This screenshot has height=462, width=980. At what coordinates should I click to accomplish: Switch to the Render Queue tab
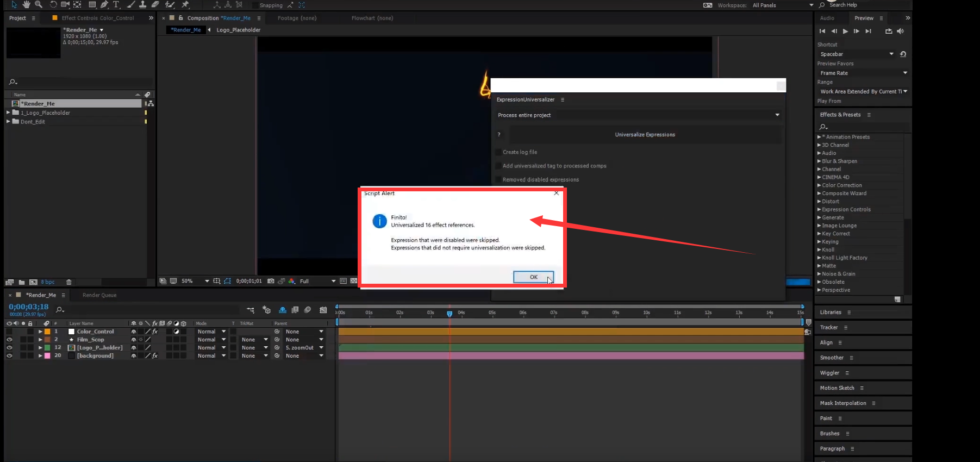pyautogui.click(x=99, y=295)
